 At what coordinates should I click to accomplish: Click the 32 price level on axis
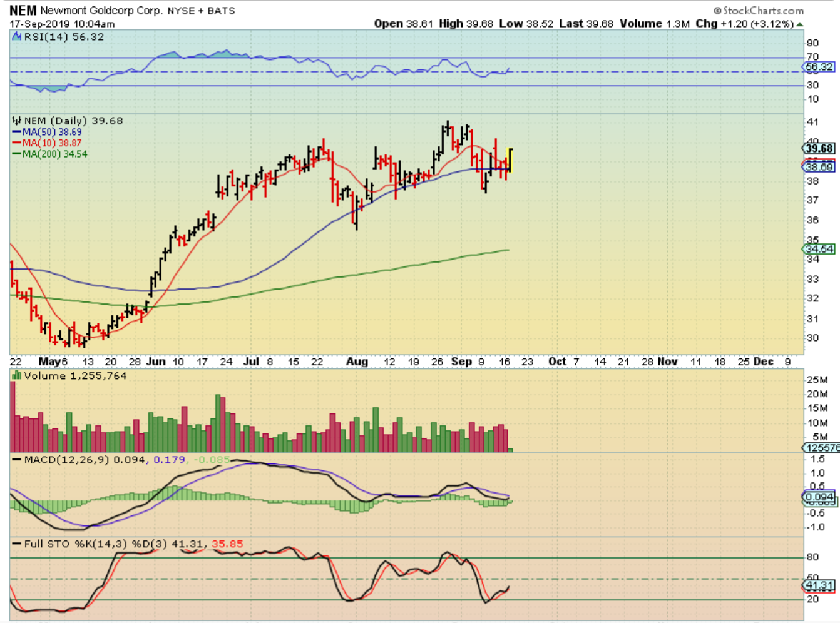click(x=812, y=298)
